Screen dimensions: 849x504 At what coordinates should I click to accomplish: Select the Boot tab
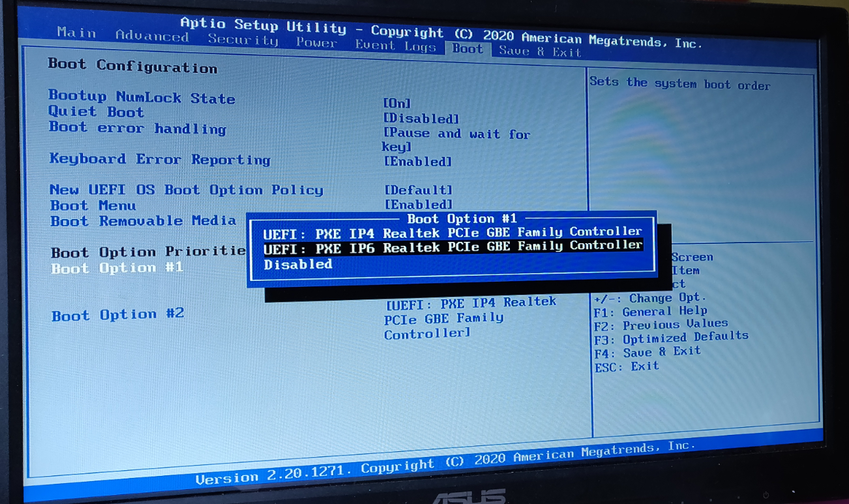(x=468, y=48)
